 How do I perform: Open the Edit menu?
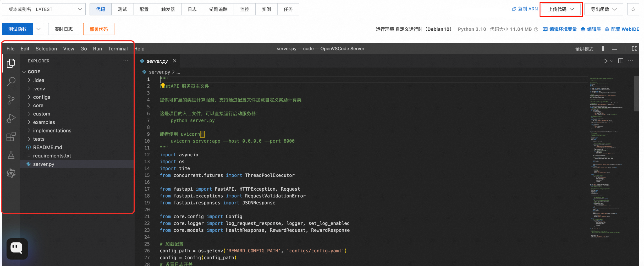coord(25,49)
